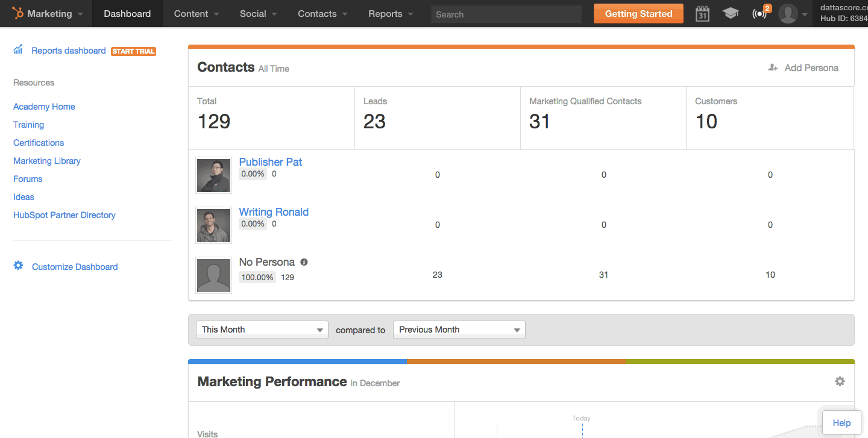Click the Add Persona link
Viewport: 868px width, 438px height.
pyautogui.click(x=811, y=67)
